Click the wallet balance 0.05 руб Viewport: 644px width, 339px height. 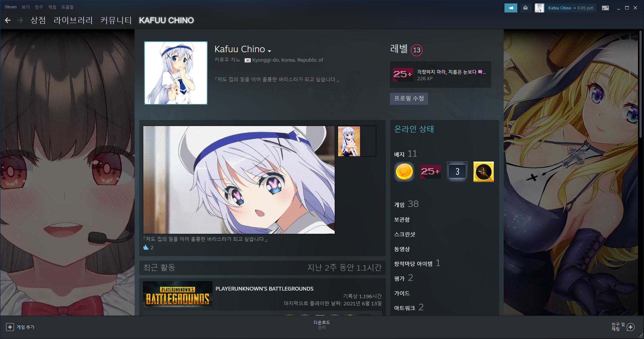[585, 8]
